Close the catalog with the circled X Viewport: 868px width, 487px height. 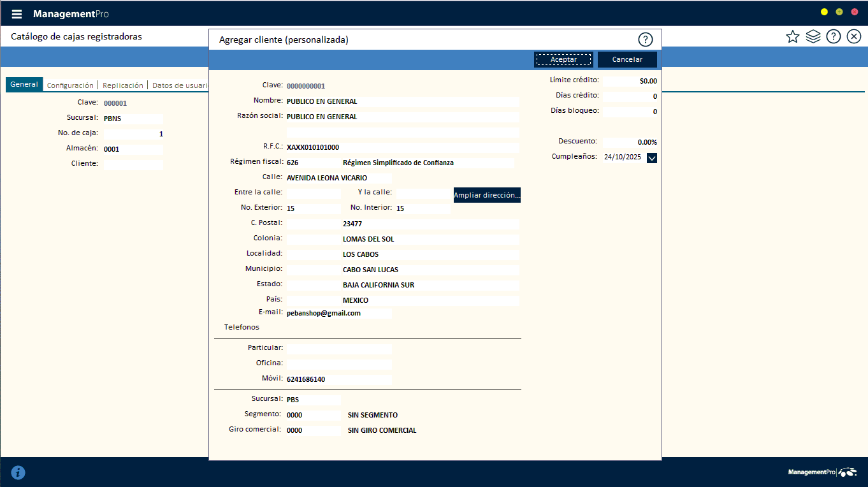[x=854, y=36]
